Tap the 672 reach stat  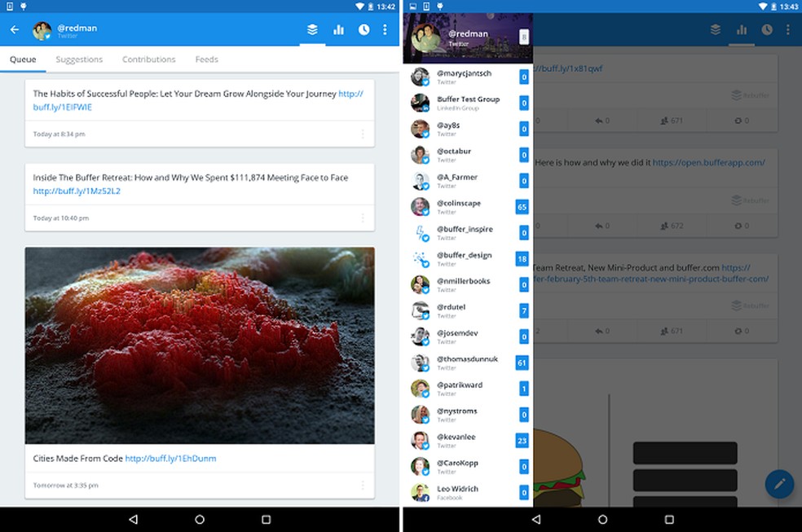(x=672, y=226)
